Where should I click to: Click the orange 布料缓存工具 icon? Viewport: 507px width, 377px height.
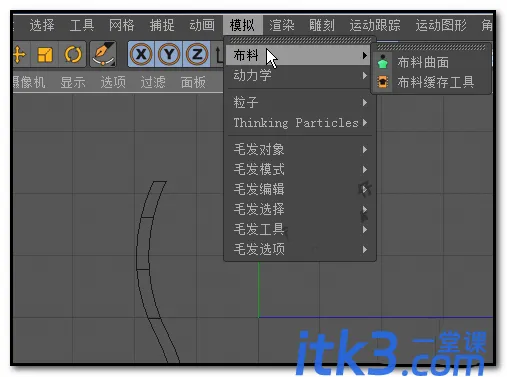pos(383,82)
